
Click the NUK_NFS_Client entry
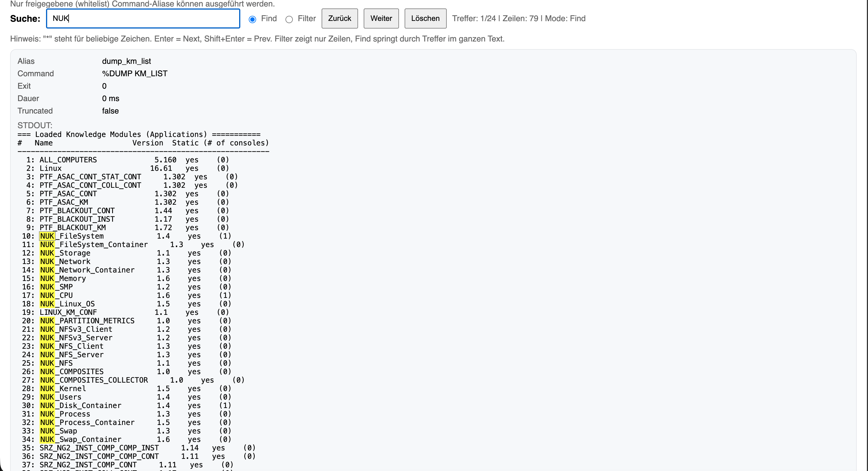click(72, 346)
